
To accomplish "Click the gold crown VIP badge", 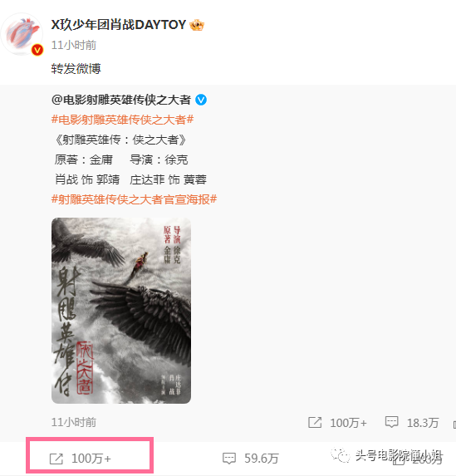I will pos(197,25).
